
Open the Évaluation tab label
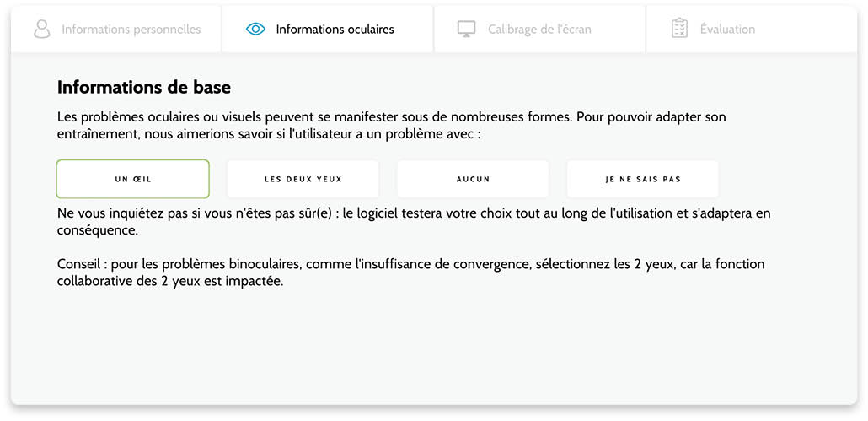[726, 30]
